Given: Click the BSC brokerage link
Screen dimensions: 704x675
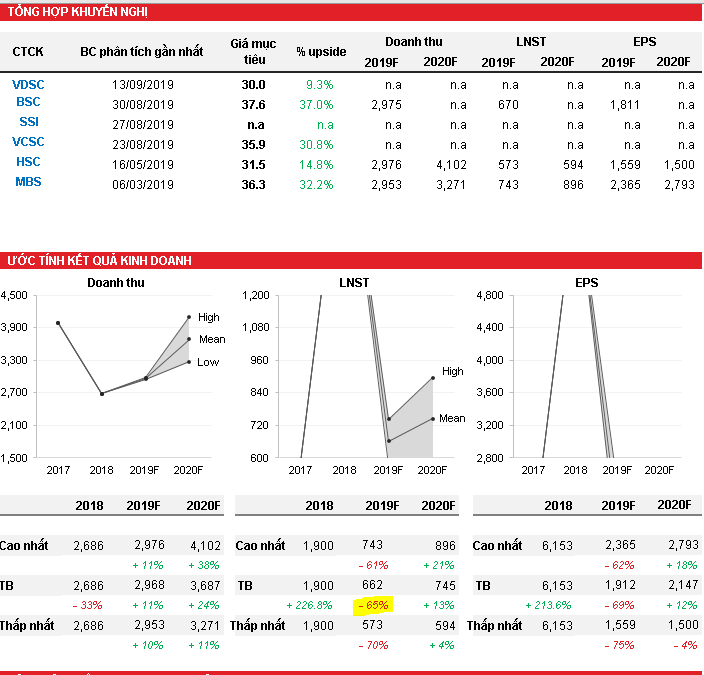Looking at the screenshot, I should coord(28,102).
